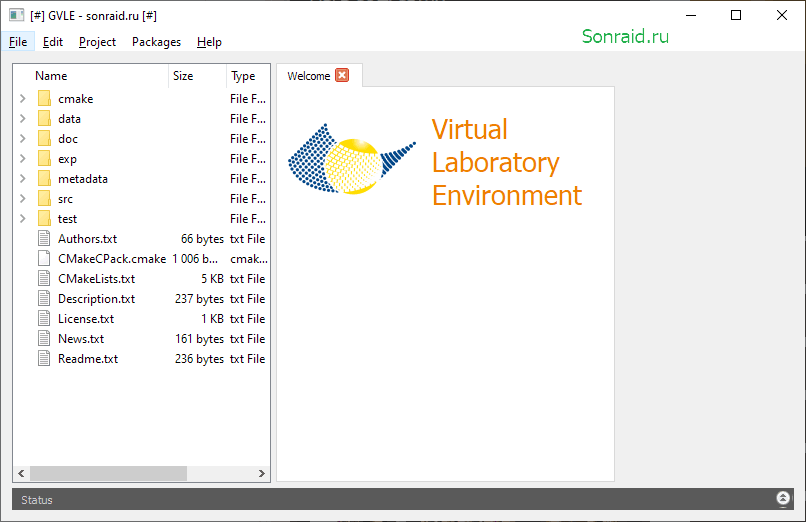
Task: Expand the test folder arrow
Action: tap(23, 218)
